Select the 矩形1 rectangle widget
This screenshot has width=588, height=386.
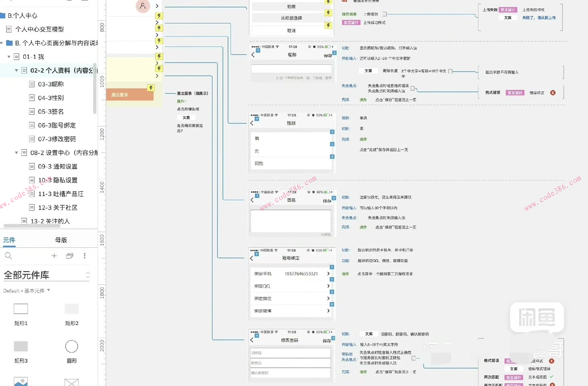[21, 309]
